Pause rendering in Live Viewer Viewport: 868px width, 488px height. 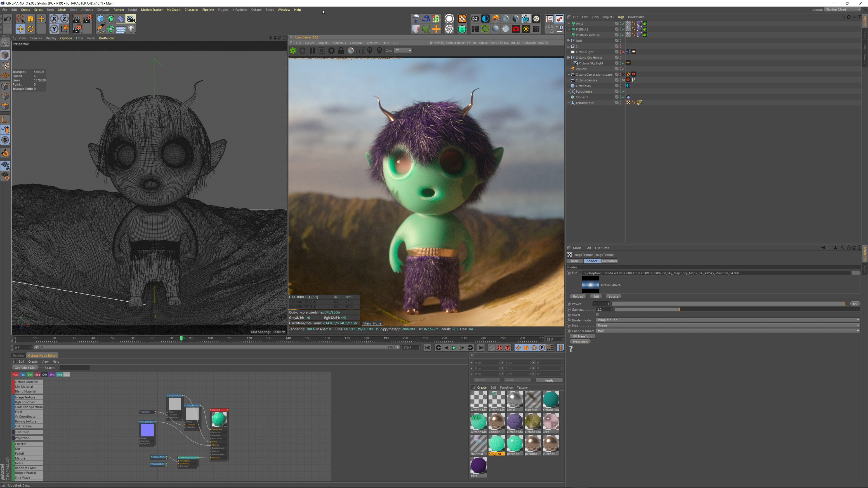tap(312, 51)
